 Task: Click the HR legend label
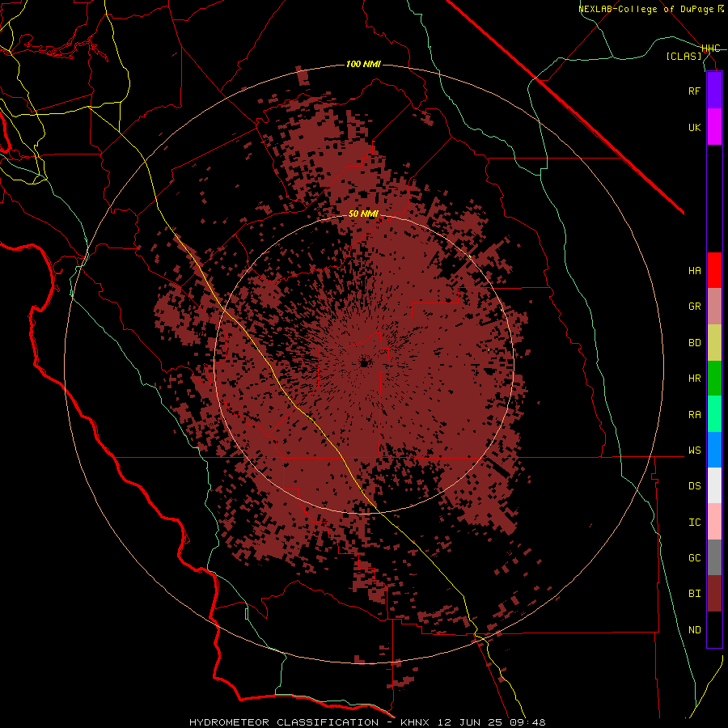click(x=694, y=379)
